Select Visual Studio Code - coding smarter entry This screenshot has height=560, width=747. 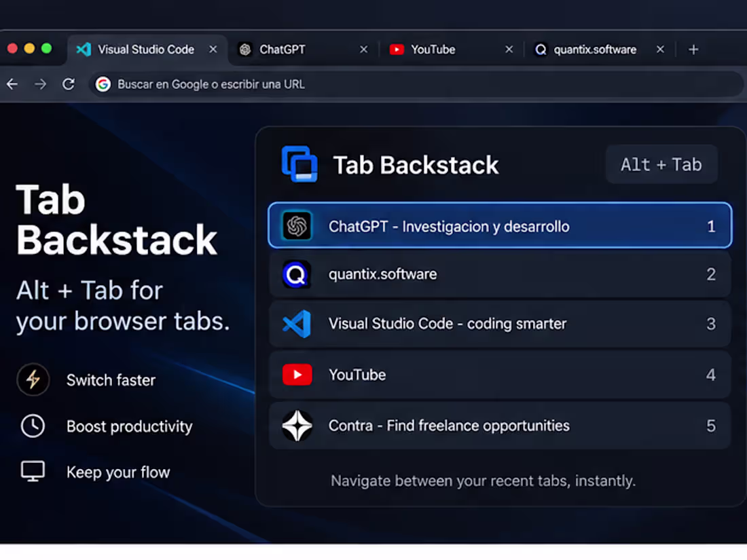[x=500, y=324]
